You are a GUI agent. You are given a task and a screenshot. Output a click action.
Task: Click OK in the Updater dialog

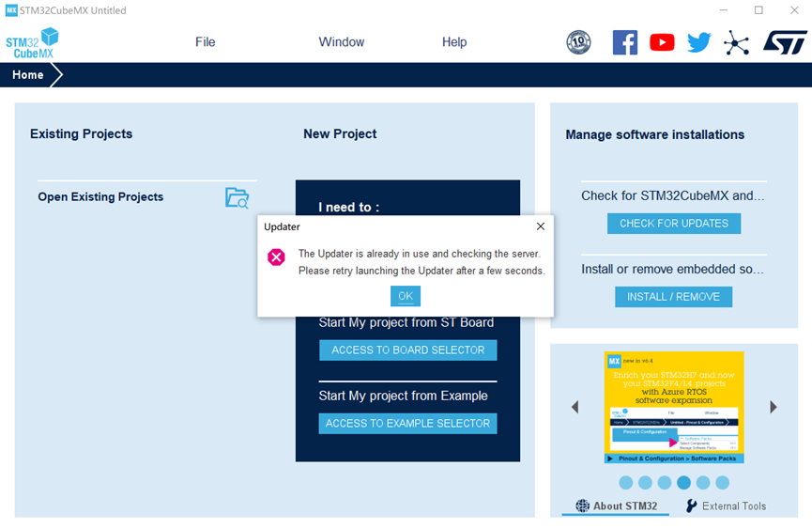tap(406, 296)
